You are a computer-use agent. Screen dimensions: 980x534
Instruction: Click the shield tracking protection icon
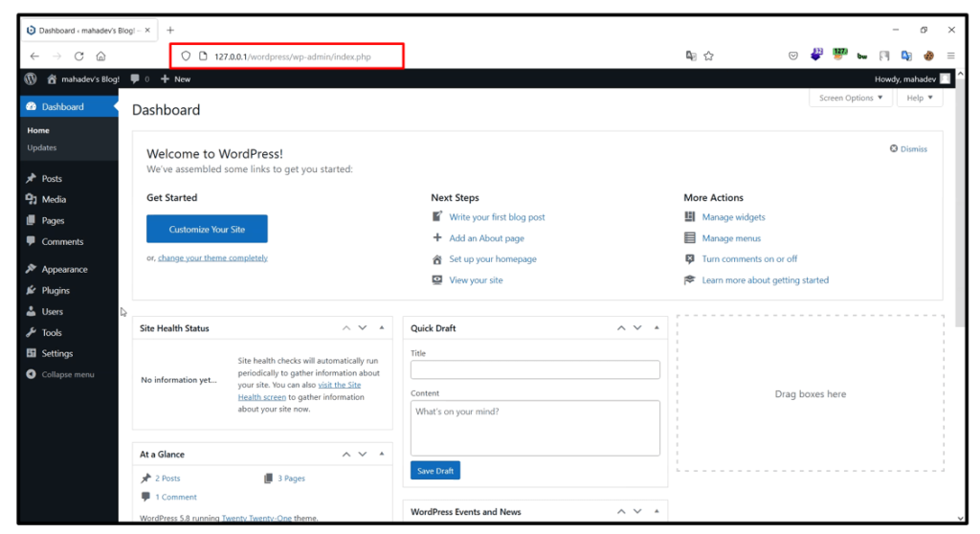186,56
